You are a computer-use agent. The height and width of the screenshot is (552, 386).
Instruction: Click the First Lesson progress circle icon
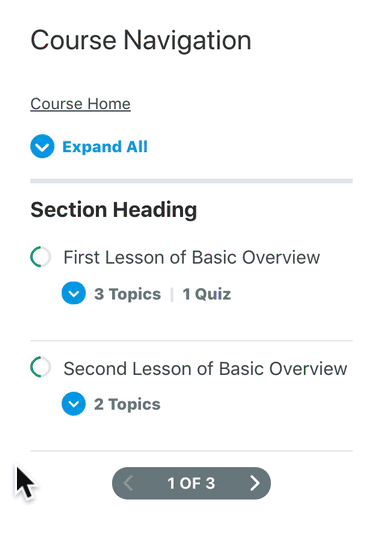tap(41, 257)
